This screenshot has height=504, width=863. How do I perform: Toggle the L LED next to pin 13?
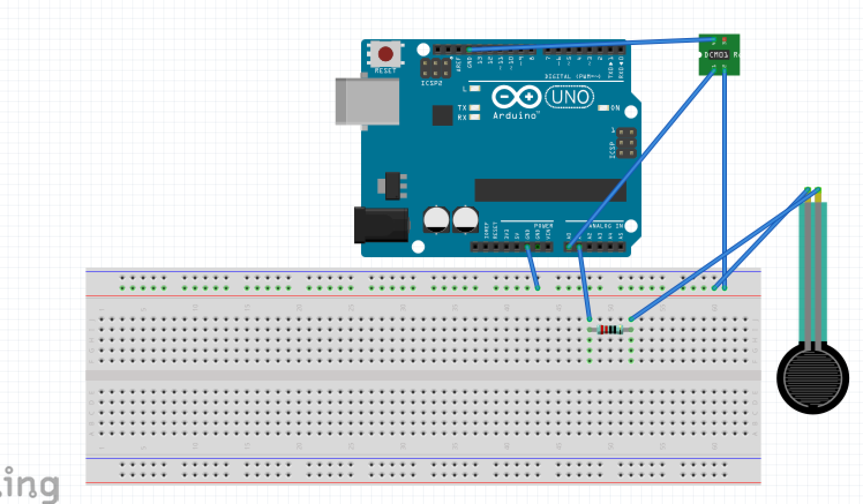474,88
